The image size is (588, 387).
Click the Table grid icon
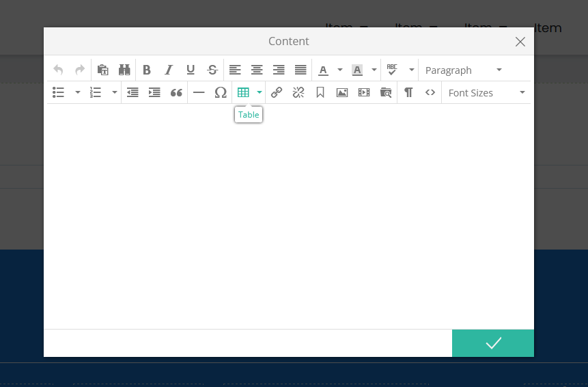[243, 92]
